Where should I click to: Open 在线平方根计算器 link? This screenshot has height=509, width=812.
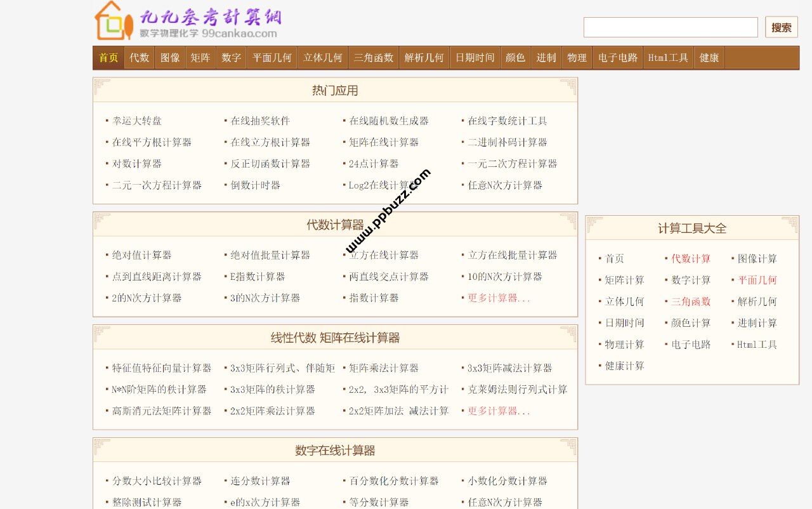[152, 142]
